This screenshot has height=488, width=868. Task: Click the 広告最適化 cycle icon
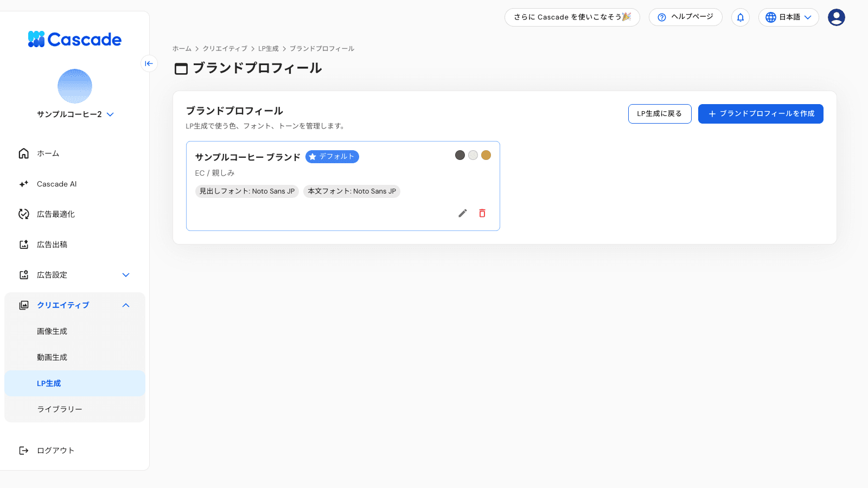(24, 214)
